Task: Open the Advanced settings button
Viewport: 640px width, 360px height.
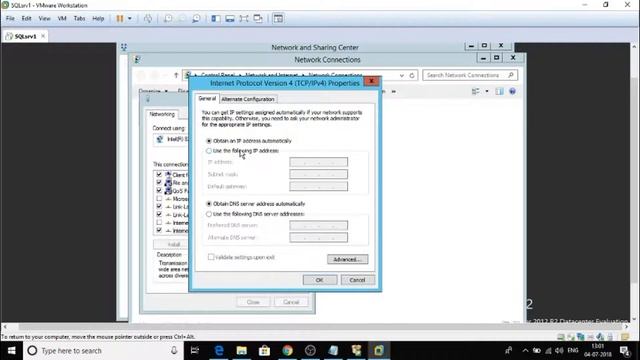Action: [347, 259]
